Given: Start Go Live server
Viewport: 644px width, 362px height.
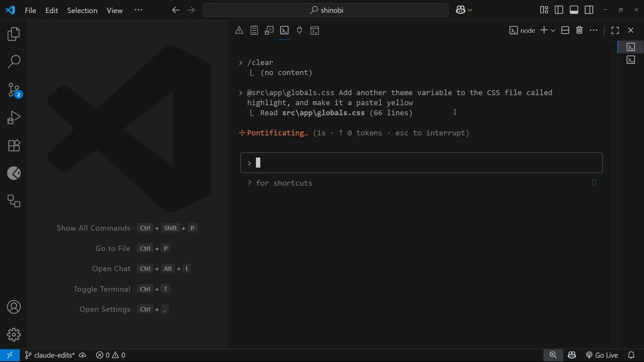Looking at the screenshot, I should tap(602, 355).
